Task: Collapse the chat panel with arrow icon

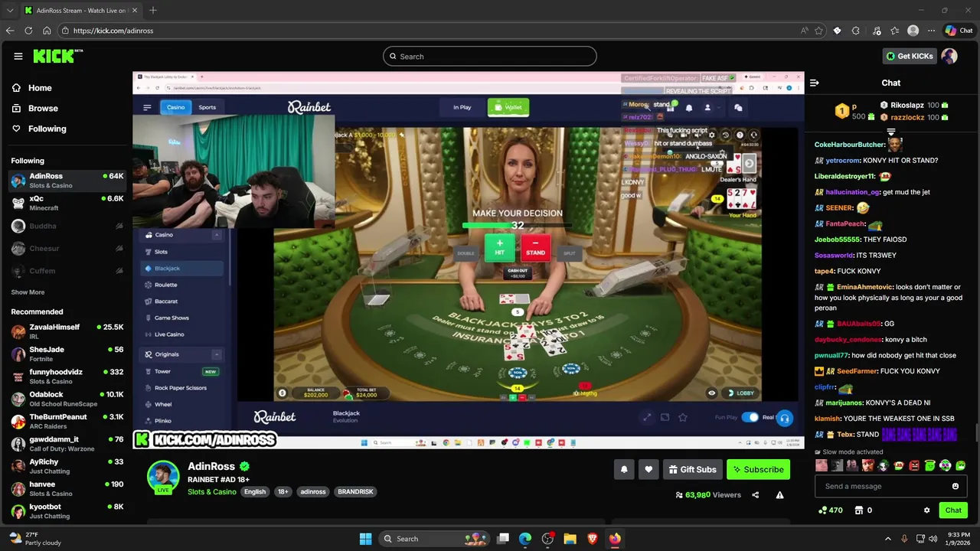Action: pos(815,83)
